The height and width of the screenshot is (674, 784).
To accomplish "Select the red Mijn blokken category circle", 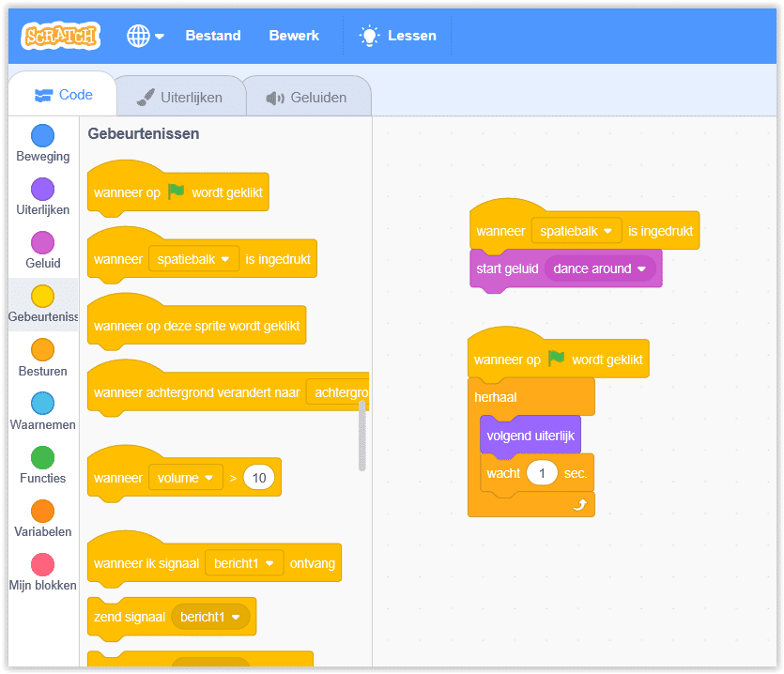I will coord(42,564).
